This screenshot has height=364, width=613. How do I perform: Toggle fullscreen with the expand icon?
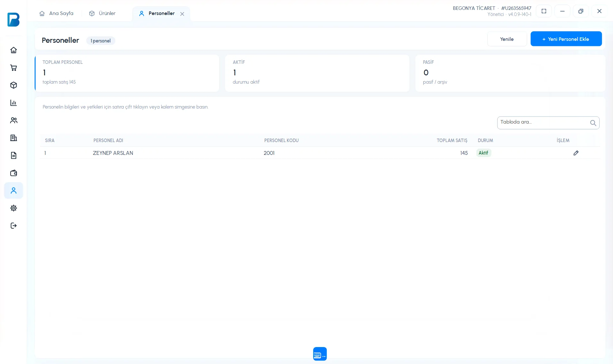(x=544, y=11)
